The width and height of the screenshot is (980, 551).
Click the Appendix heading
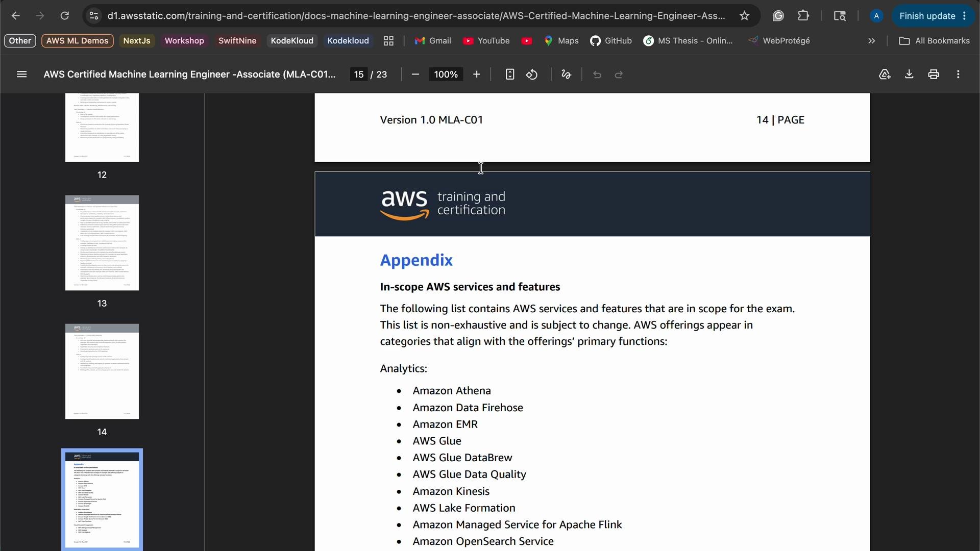click(x=416, y=260)
